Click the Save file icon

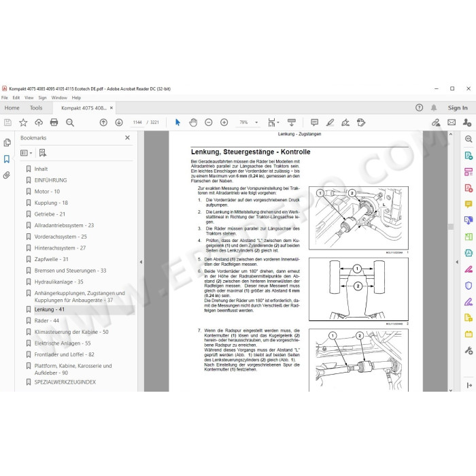(8, 122)
